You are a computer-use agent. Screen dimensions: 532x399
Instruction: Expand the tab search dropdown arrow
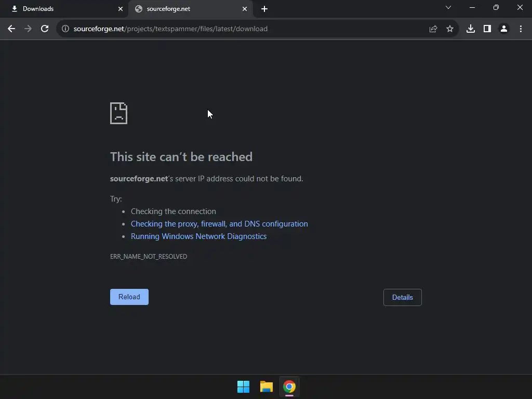(x=448, y=7)
